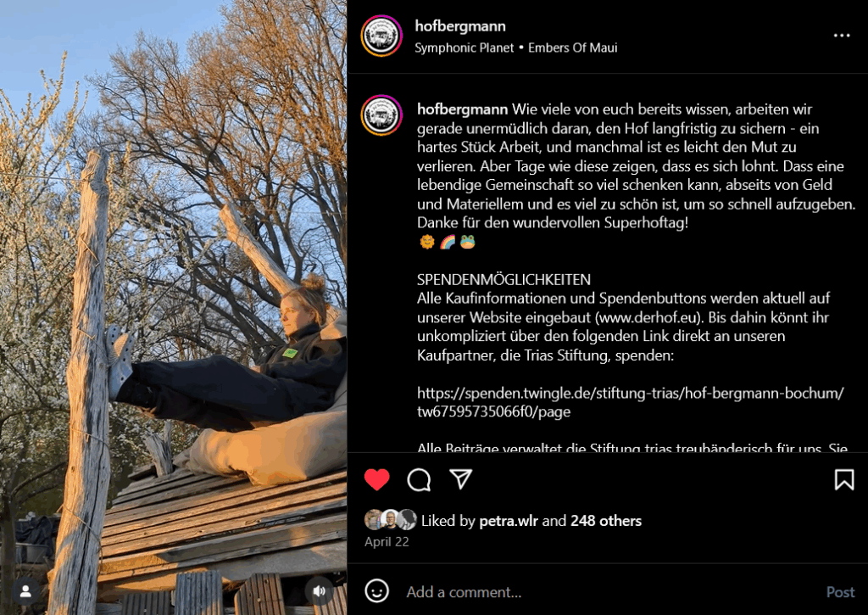Mute the video with the speaker icon

coord(319,591)
